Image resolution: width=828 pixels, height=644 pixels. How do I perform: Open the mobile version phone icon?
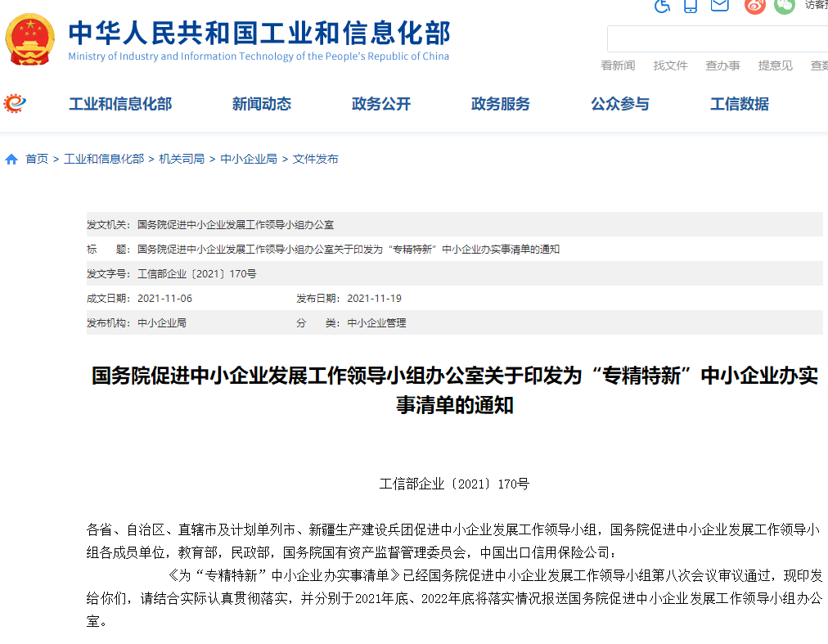(691, 6)
